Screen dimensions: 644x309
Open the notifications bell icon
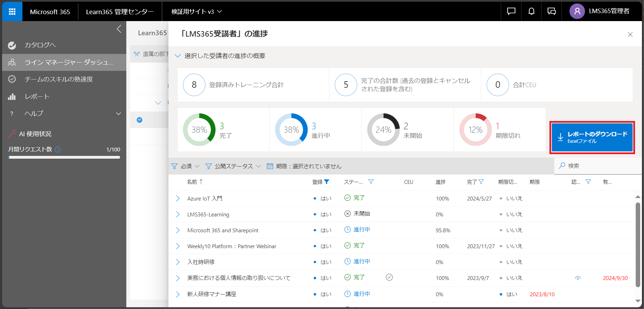click(531, 11)
